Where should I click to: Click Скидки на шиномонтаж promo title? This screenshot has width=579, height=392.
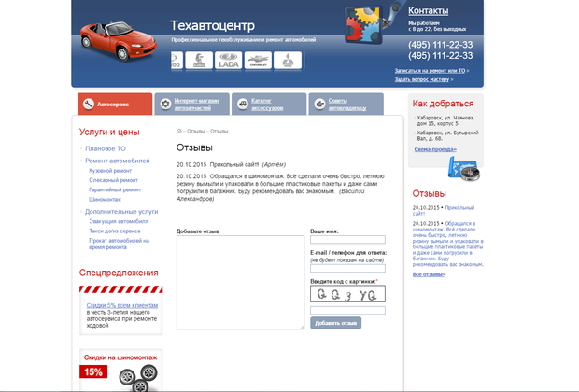click(x=120, y=357)
